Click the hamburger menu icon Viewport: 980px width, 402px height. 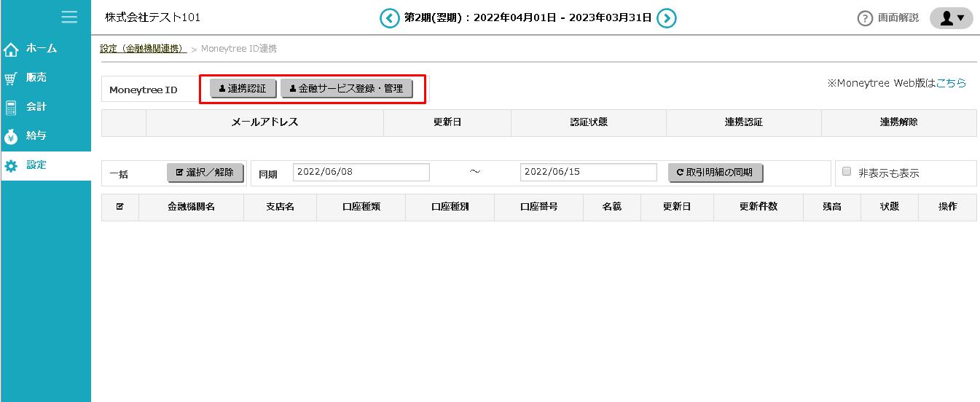click(69, 17)
